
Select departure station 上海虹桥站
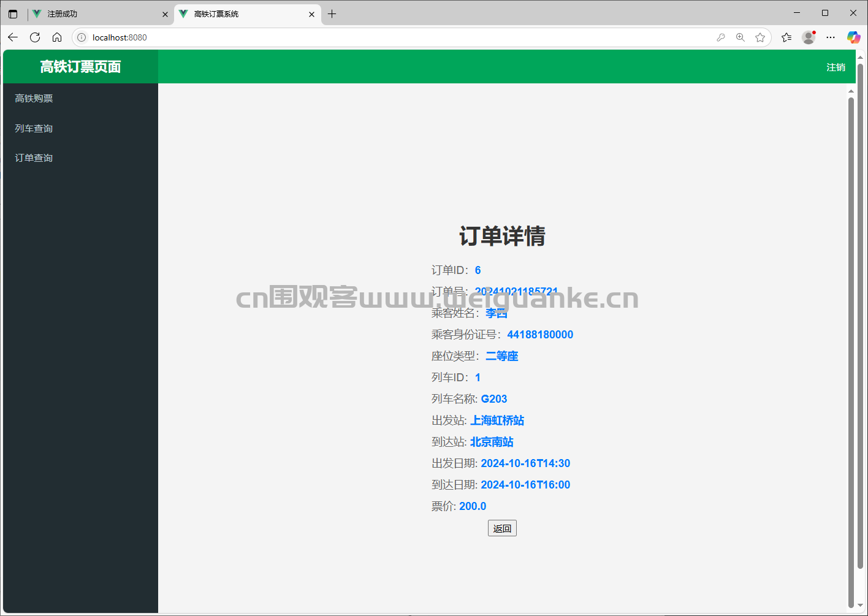(x=497, y=420)
